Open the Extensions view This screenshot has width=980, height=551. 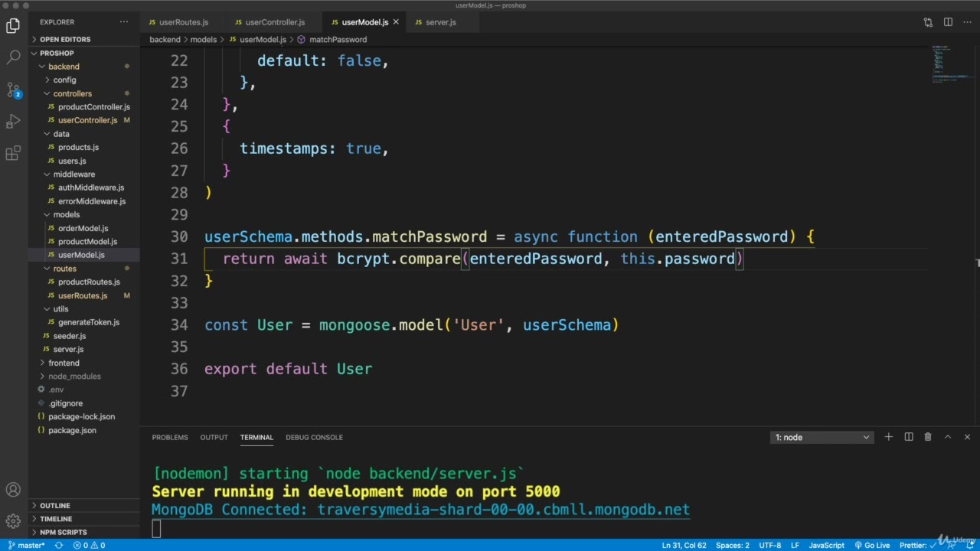13,154
